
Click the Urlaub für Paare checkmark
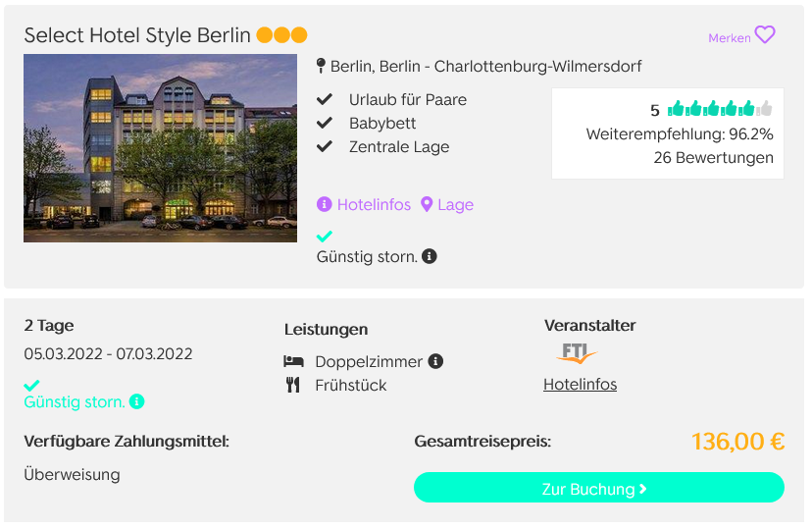pyautogui.click(x=325, y=99)
